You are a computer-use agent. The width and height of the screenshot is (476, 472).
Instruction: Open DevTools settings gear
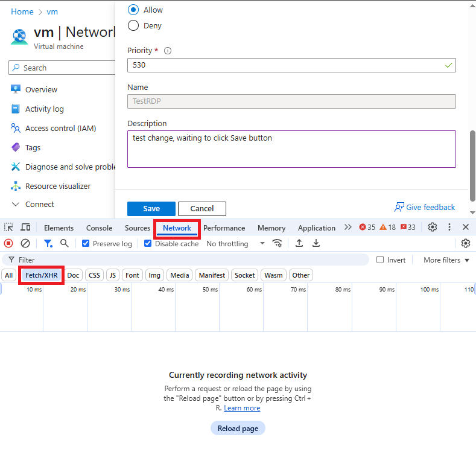433,227
